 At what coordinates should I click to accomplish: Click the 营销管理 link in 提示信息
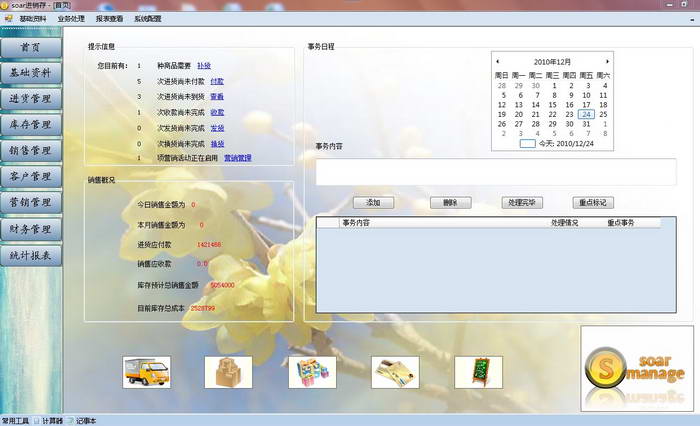point(238,158)
